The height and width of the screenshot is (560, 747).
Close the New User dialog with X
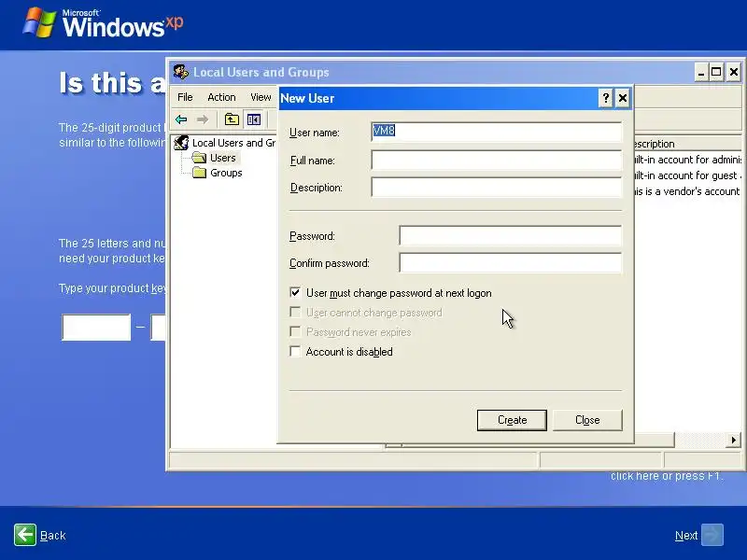[x=623, y=98]
